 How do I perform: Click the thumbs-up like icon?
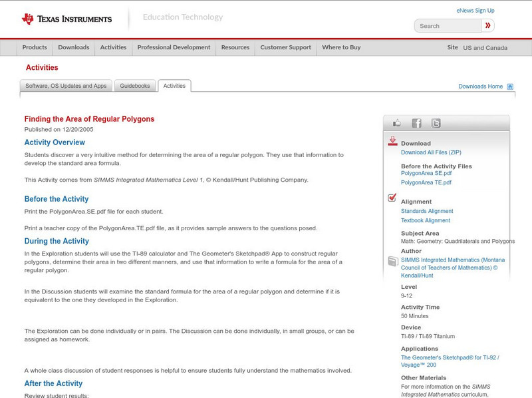[x=396, y=123]
